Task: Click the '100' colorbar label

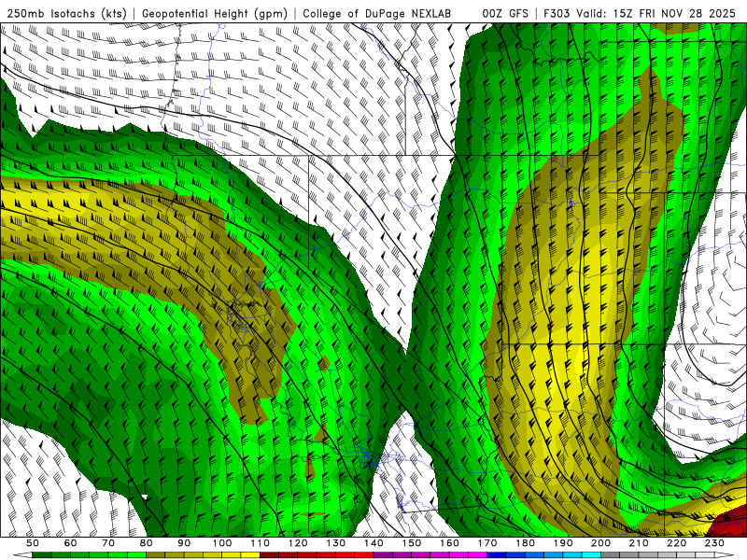Action: pos(222,543)
